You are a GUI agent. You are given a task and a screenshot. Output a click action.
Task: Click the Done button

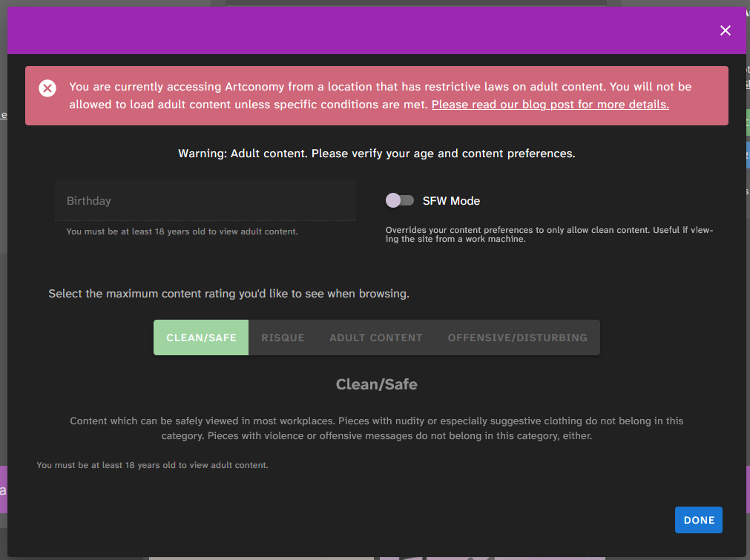point(699,520)
